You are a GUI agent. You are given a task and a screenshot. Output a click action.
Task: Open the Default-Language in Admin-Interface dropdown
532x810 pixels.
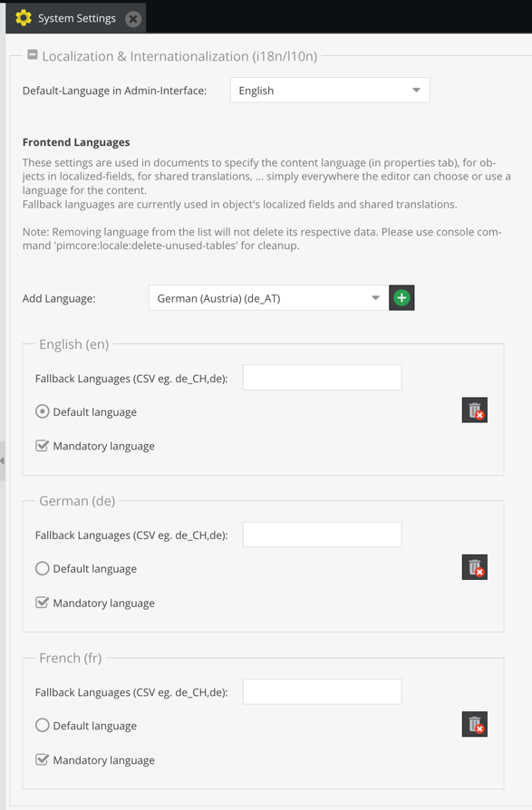(x=330, y=91)
